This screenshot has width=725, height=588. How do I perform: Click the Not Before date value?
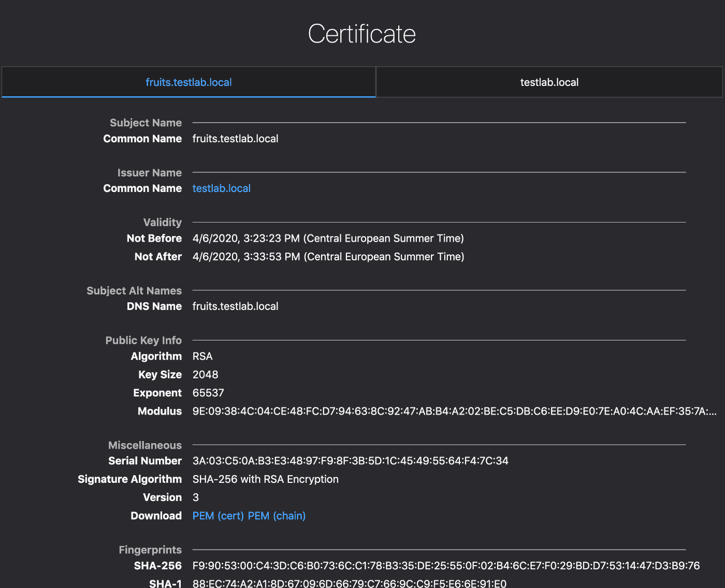tap(328, 239)
